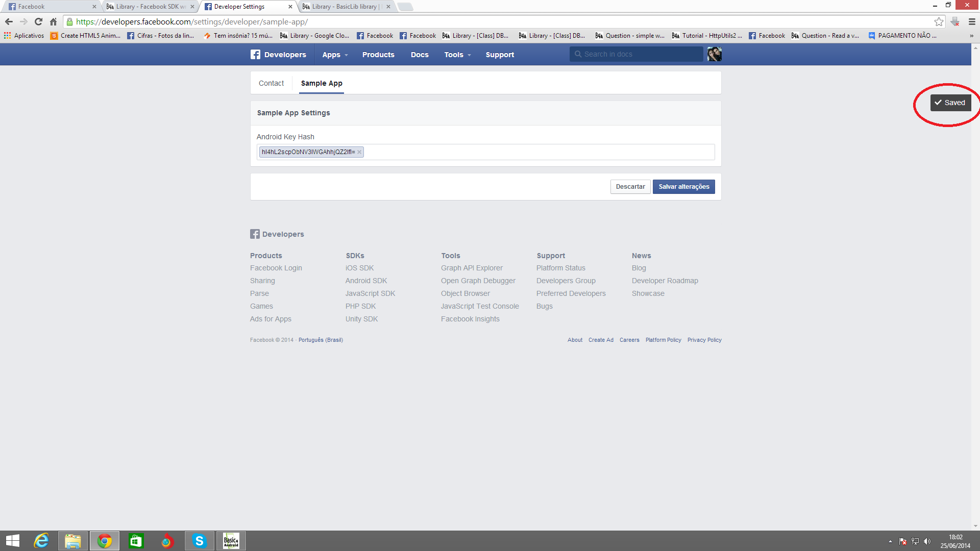This screenshot has width=980, height=551.
Task: Open Graph API Explorer footer link
Action: point(472,268)
